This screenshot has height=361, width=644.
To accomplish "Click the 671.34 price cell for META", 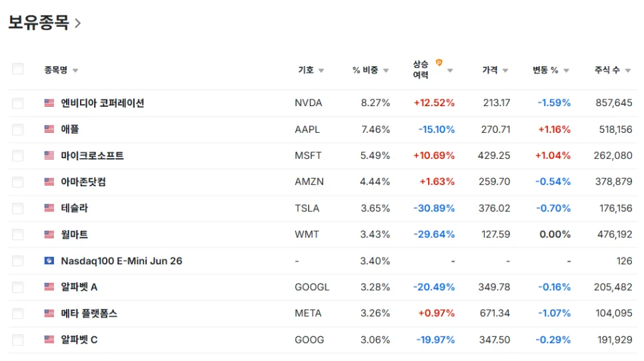I will coord(495,314).
